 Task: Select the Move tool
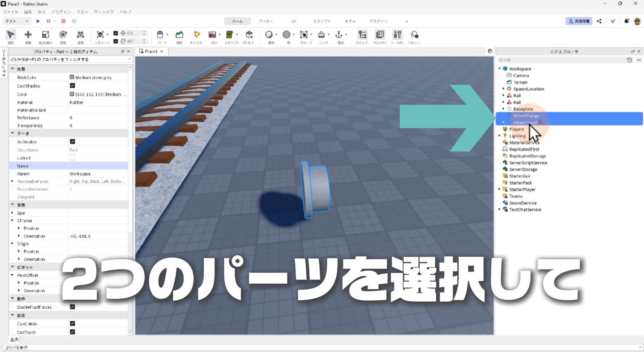(28, 35)
